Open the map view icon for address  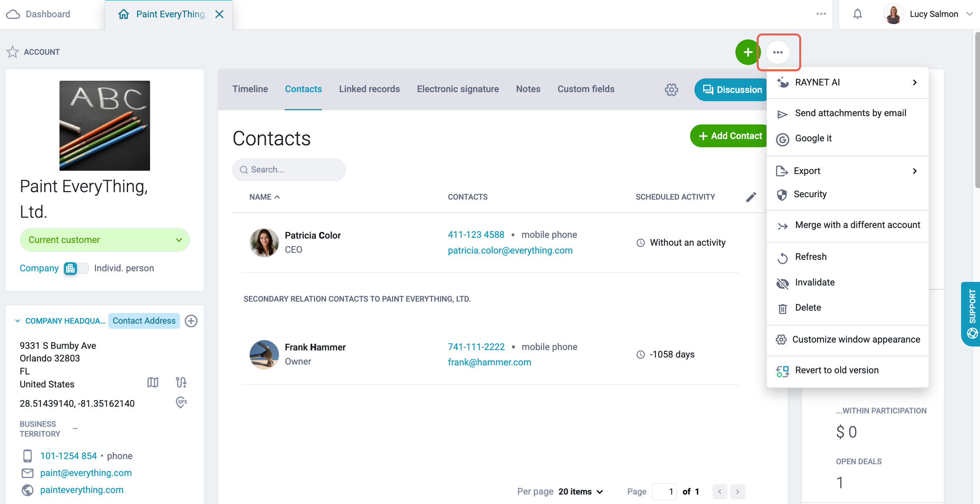coord(153,382)
